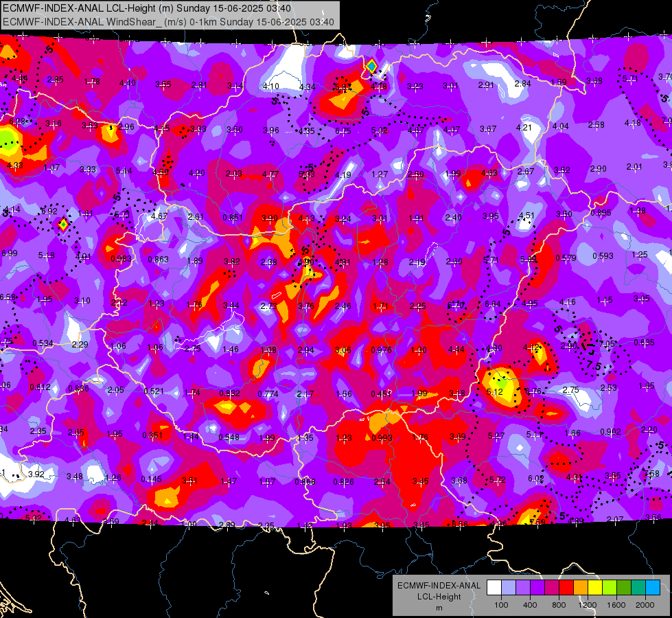This screenshot has height=618, width=672.
Task: Click the wind shear value '4.77'
Action: point(270,174)
